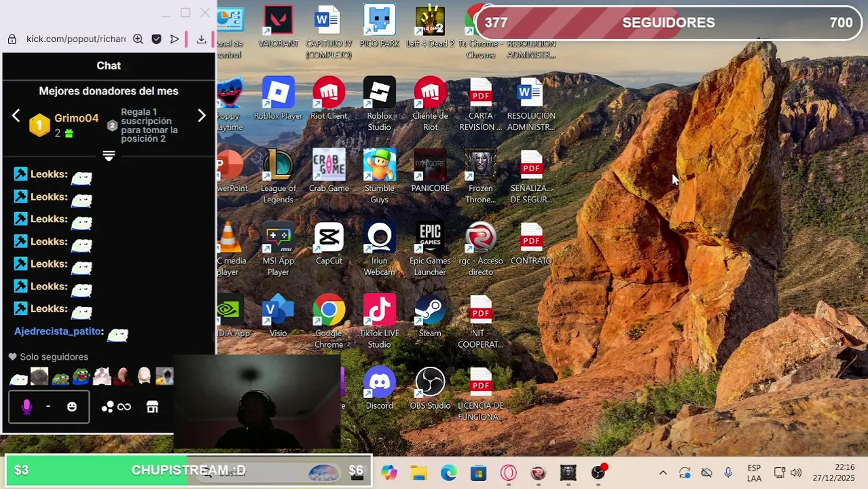The width and height of the screenshot is (868, 489).
Task: Toggle the purple microphone in chat input
Action: (x=26, y=407)
